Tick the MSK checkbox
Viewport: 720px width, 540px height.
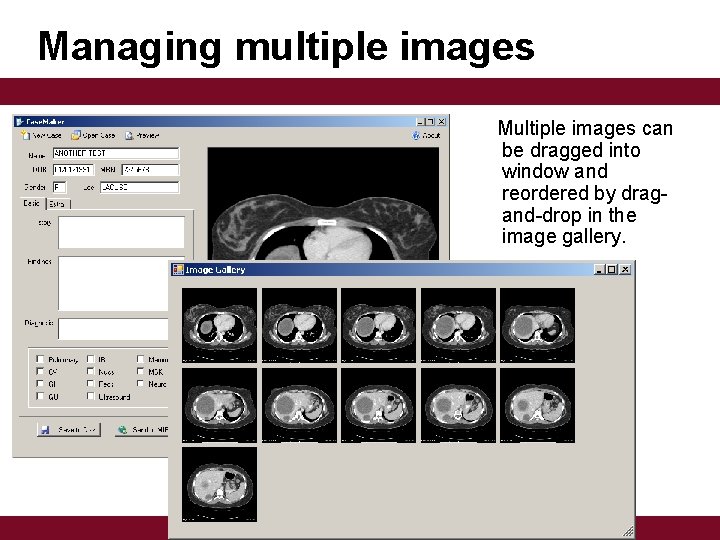141,371
